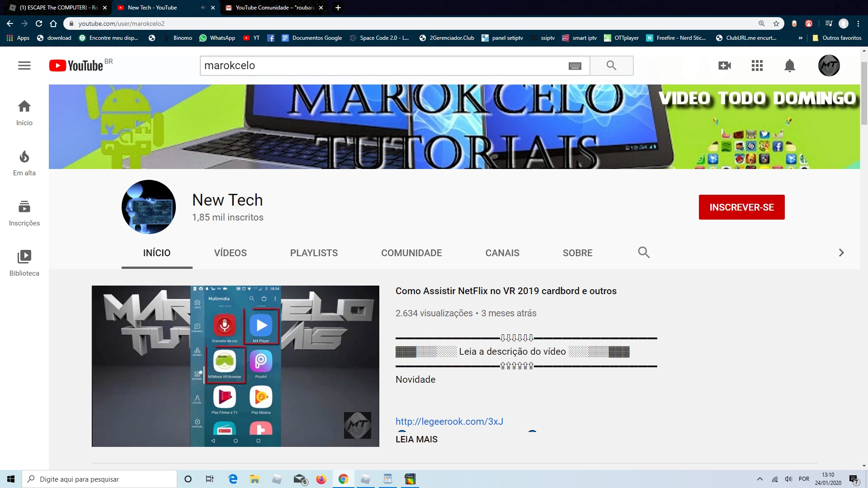The height and width of the screenshot is (488, 868).
Task: Open the Apps bookmark shortcut
Action: [x=18, y=38]
